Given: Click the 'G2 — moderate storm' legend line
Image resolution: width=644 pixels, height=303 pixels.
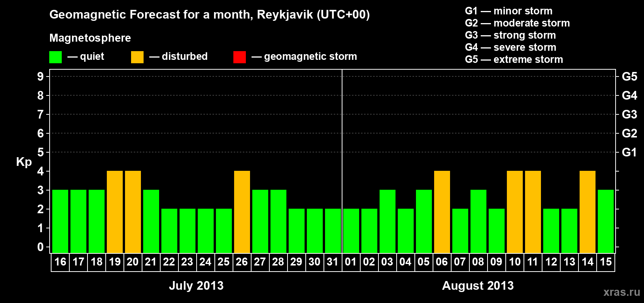Looking at the screenshot, I should pos(517,23).
